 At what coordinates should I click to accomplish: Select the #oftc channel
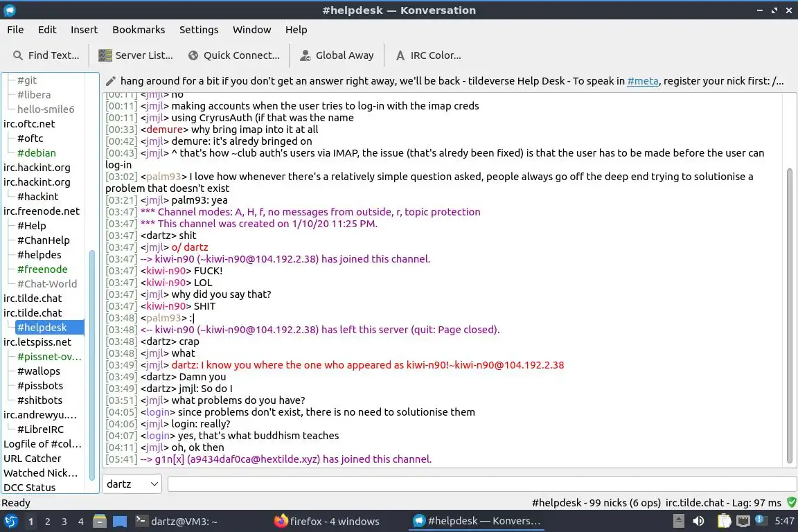tap(30, 139)
